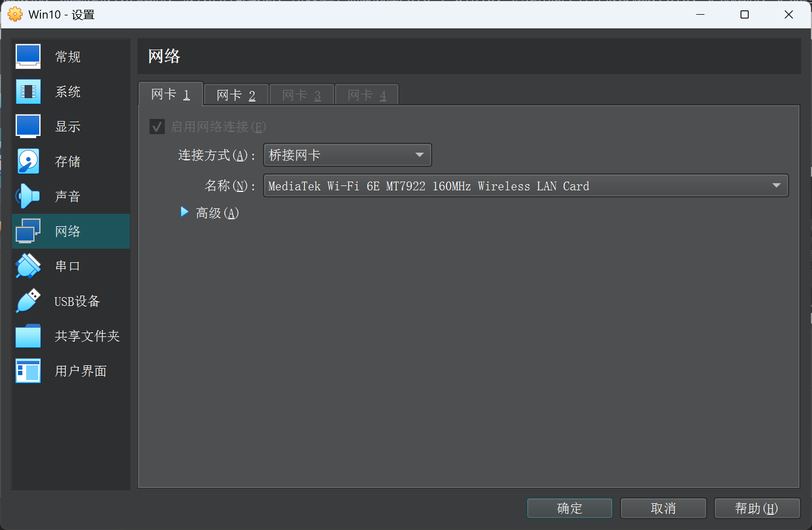Screen dimensions: 812x530
Task: Select the 用户界面 layout icon
Action: 28,371
